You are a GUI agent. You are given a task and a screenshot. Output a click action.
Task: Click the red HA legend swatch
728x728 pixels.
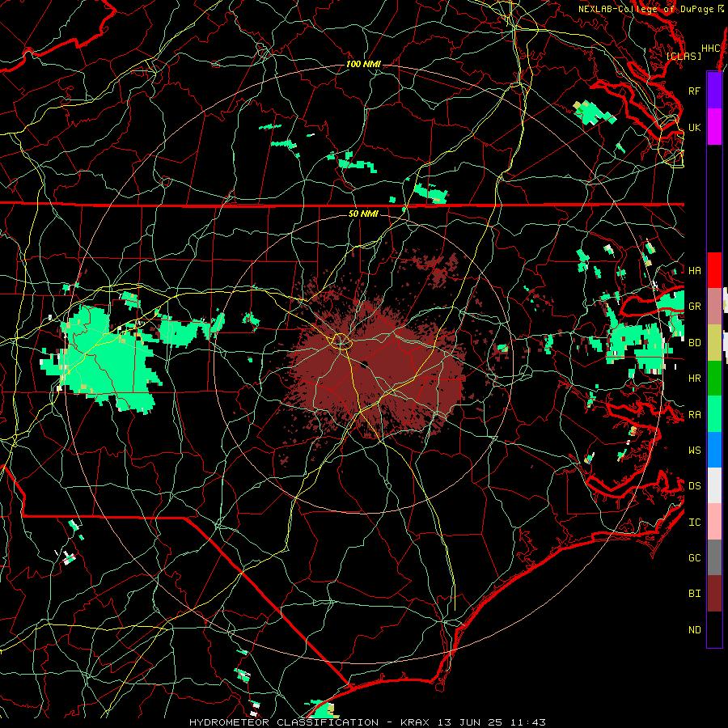coord(714,270)
